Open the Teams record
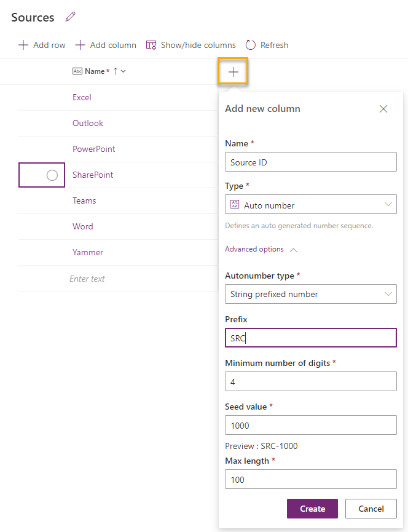 click(84, 201)
